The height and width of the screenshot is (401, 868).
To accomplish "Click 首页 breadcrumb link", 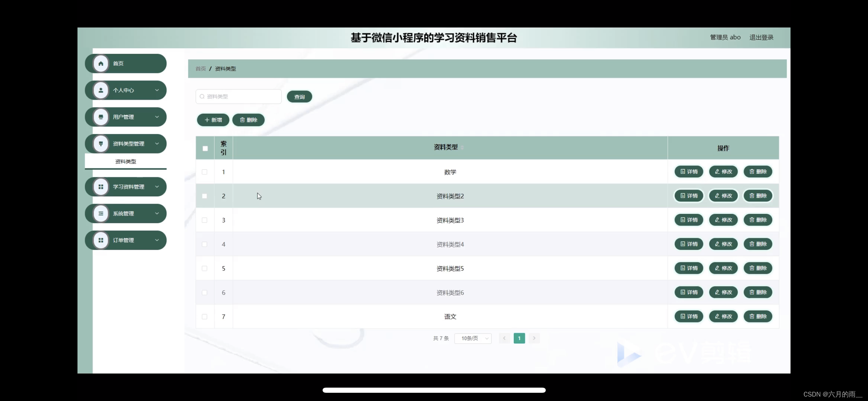I will coord(201,69).
